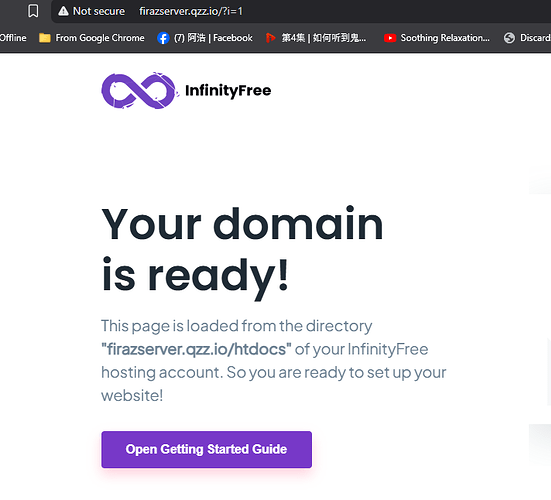Open the 阿浩 | Facebook bookmark
Screen dimensions: 551x500
[x=213, y=38]
